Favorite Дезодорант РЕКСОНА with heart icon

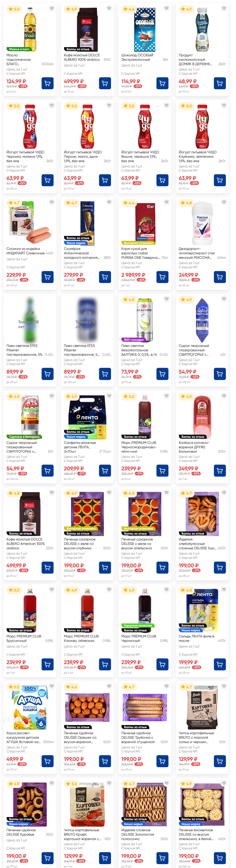click(x=224, y=202)
